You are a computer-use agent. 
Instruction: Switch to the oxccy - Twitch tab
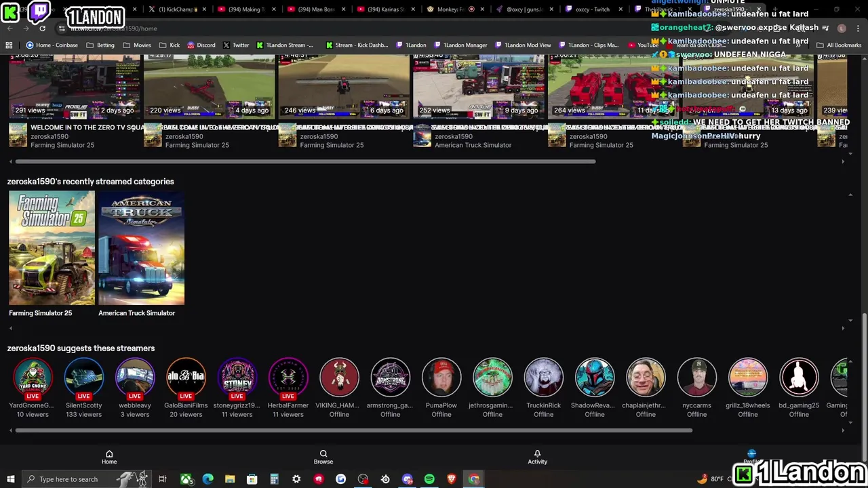pyautogui.click(x=592, y=9)
